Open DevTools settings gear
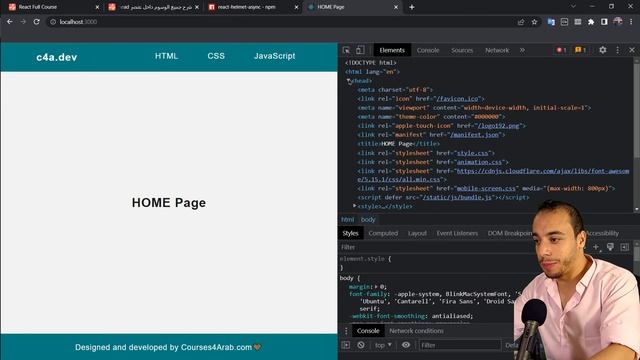 [x=602, y=50]
